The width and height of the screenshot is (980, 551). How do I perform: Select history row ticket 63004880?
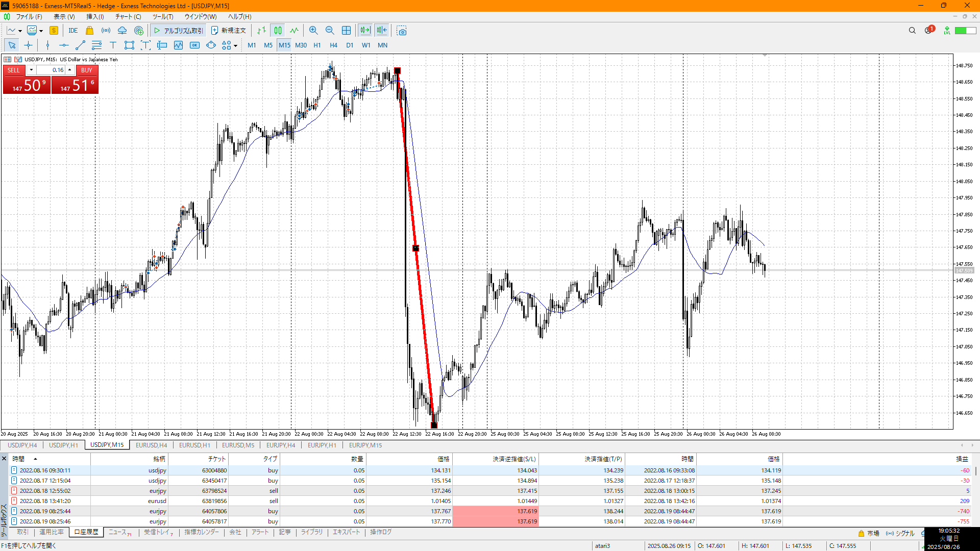pos(490,470)
